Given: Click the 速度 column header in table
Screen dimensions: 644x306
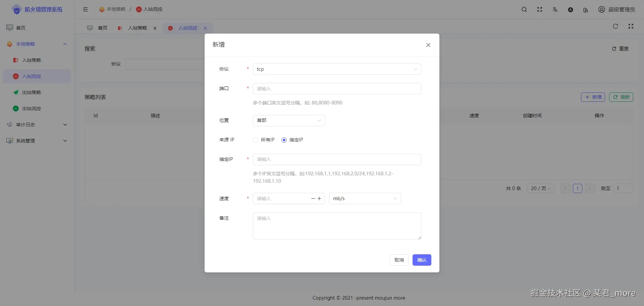Looking at the screenshot, I should 474,116.
